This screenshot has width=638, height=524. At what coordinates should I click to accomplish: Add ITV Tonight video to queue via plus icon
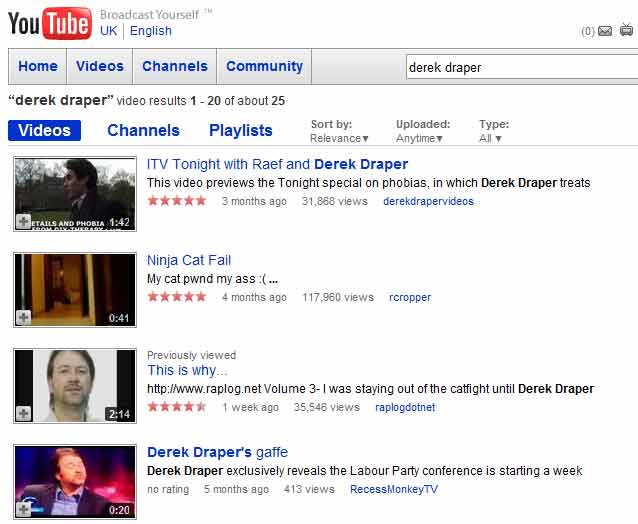24,221
